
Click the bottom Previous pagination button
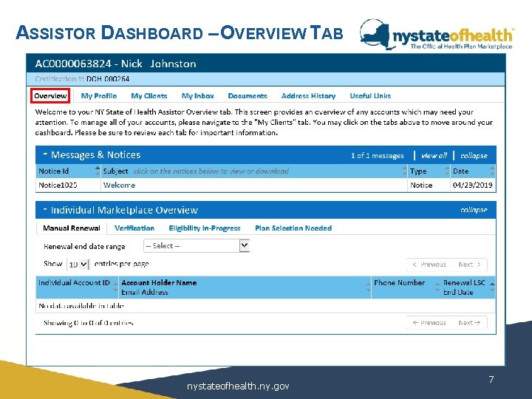click(429, 323)
